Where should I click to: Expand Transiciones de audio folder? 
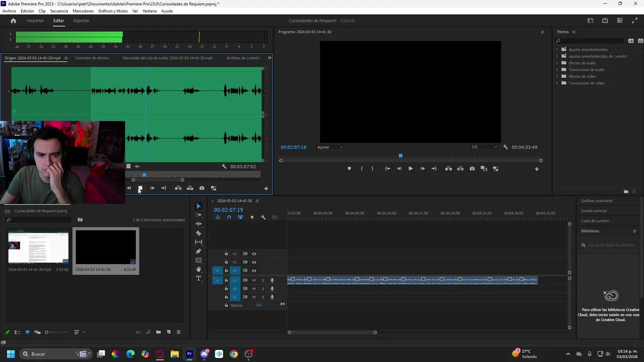click(x=557, y=70)
